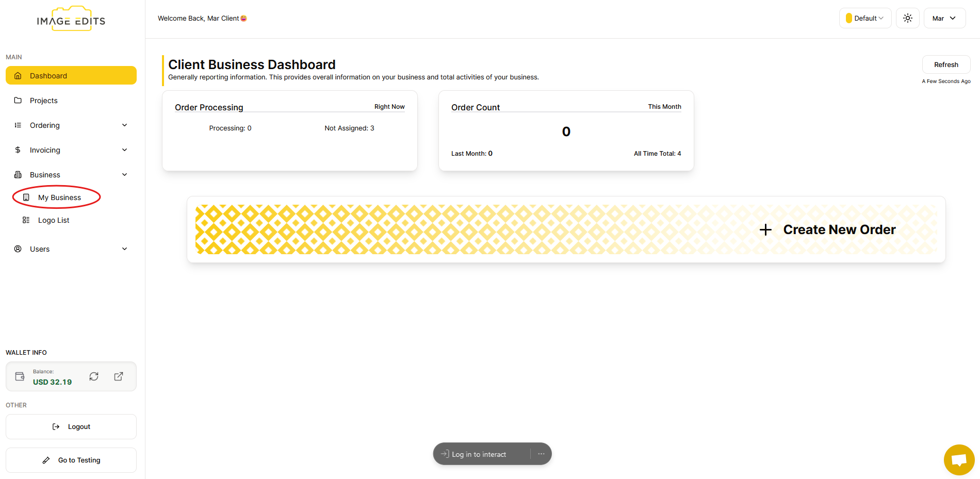This screenshot has height=479, width=980.
Task: Expand the Invoicing menu chevron
Action: pos(124,150)
